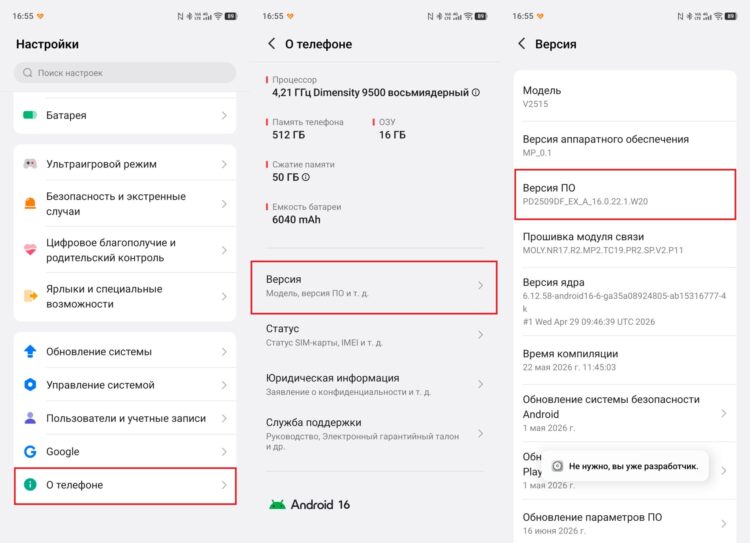Tap the purple user icon for Пользователи и учетные записи
Image resolution: width=750 pixels, height=543 pixels.
click(x=30, y=418)
